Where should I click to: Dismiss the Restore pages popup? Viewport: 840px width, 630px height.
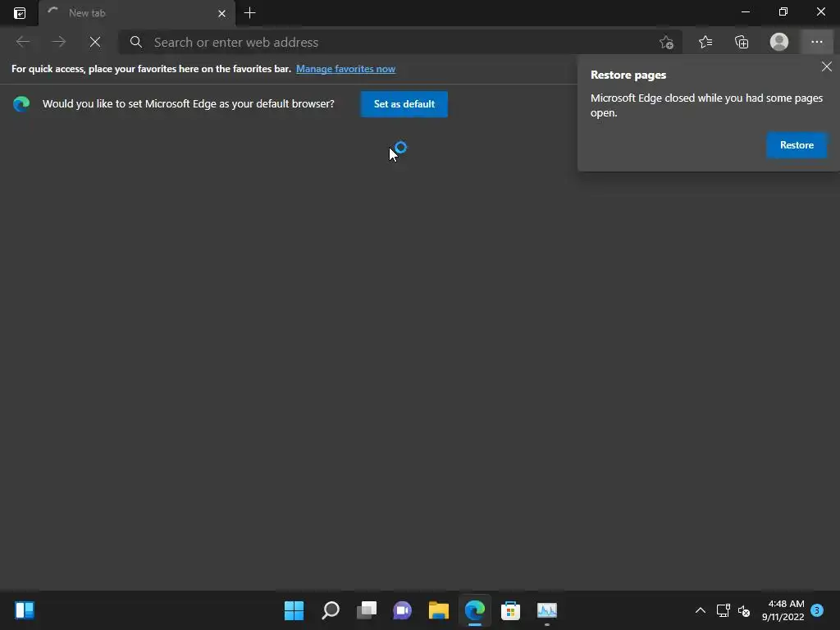pos(827,66)
